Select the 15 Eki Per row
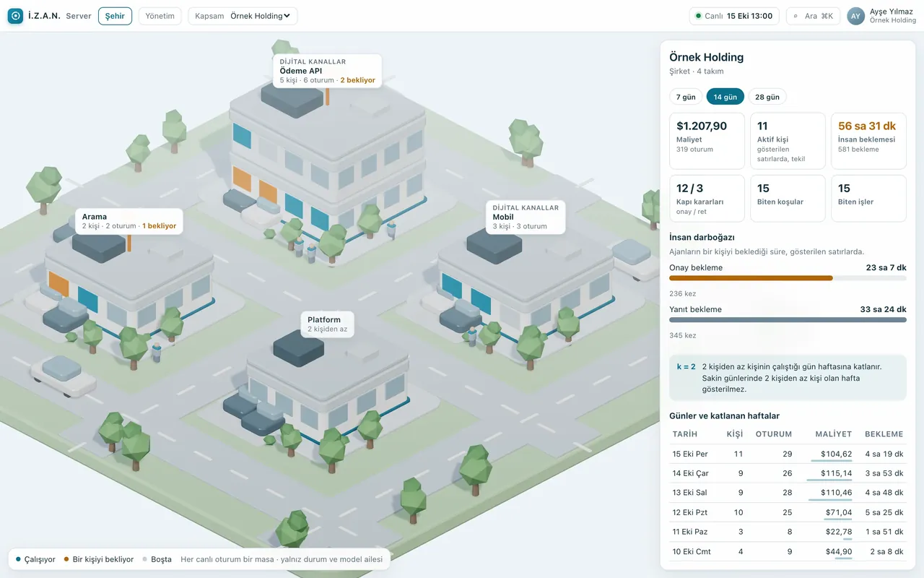 pyautogui.click(x=788, y=454)
